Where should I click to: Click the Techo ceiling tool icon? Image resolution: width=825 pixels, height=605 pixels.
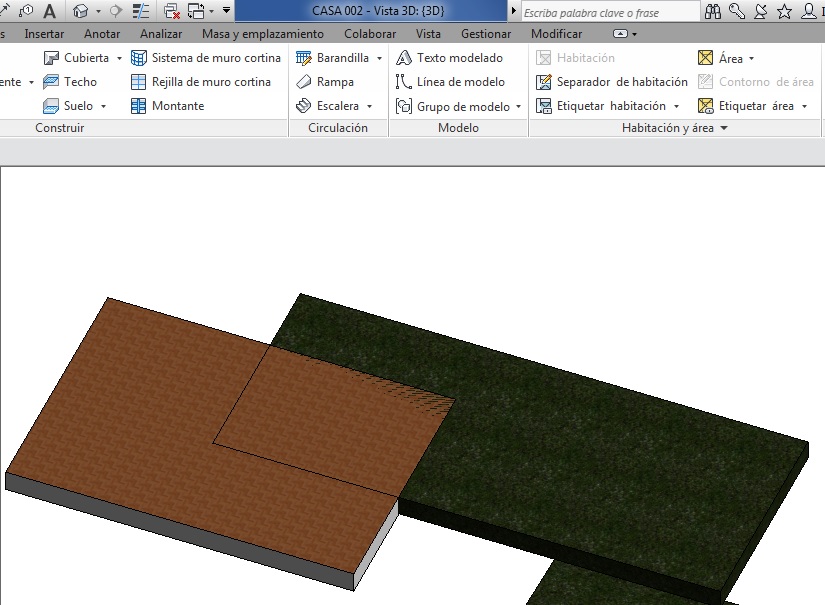[52, 82]
